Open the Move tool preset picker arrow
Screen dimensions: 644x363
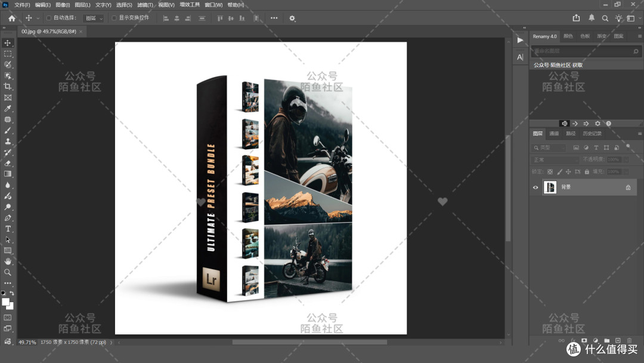click(38, 18)
